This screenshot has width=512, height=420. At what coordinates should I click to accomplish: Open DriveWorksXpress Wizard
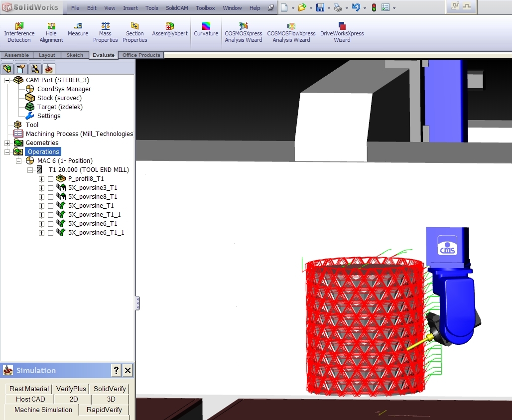click(x=342, y=32)
